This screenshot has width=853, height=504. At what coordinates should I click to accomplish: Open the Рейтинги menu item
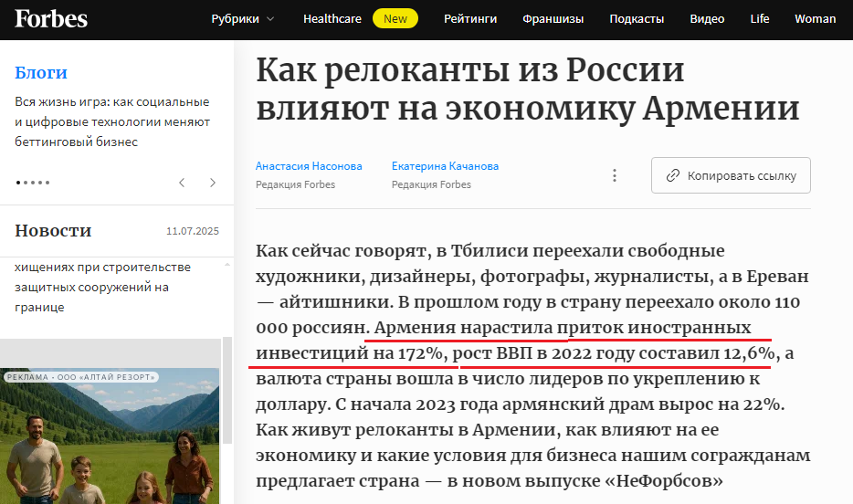click(470, 19)
